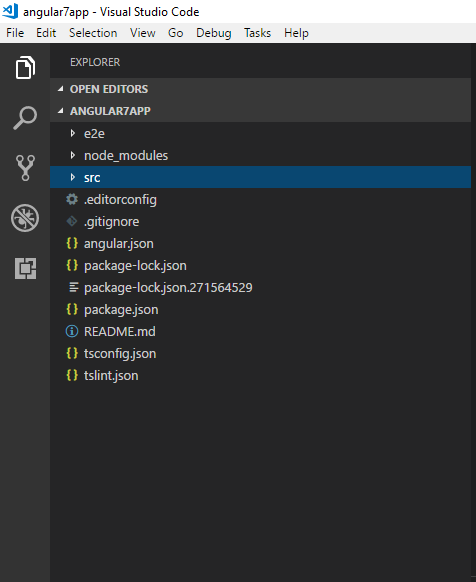The height and width of the screenshot is (582, 476).
Task: Open the View menu
Action: click(143, 33)
